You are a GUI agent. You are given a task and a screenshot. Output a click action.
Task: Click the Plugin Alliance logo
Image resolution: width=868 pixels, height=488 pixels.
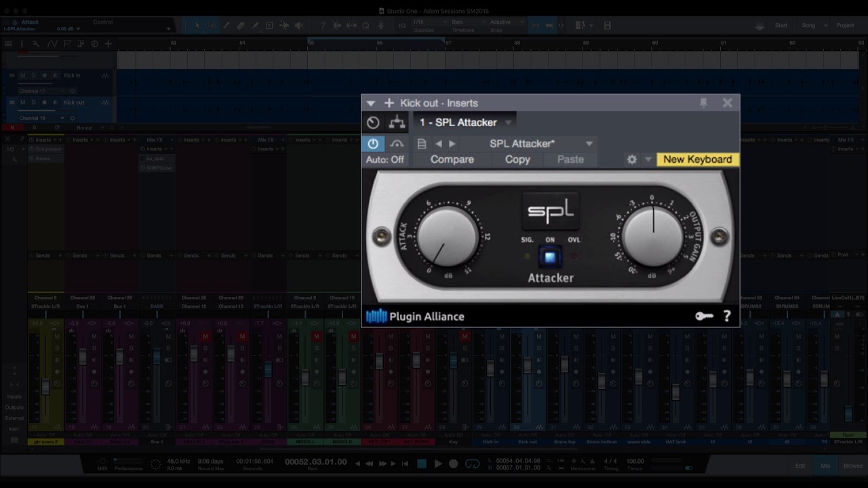[x=415, y=317]
